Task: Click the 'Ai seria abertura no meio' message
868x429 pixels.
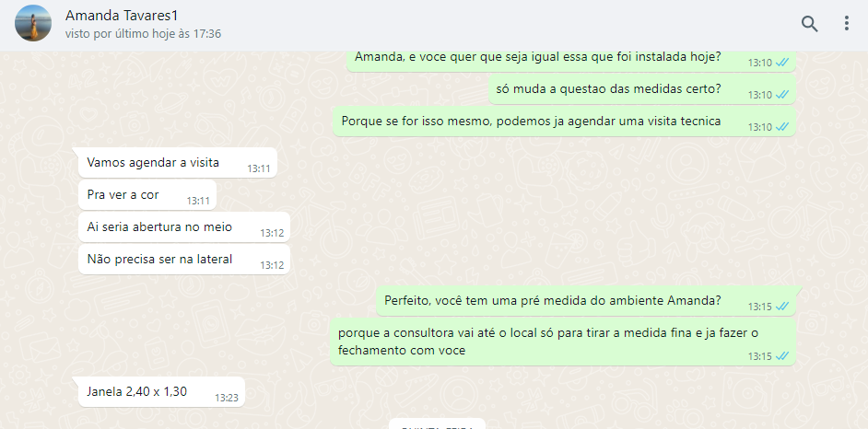Action: (183, 226)
